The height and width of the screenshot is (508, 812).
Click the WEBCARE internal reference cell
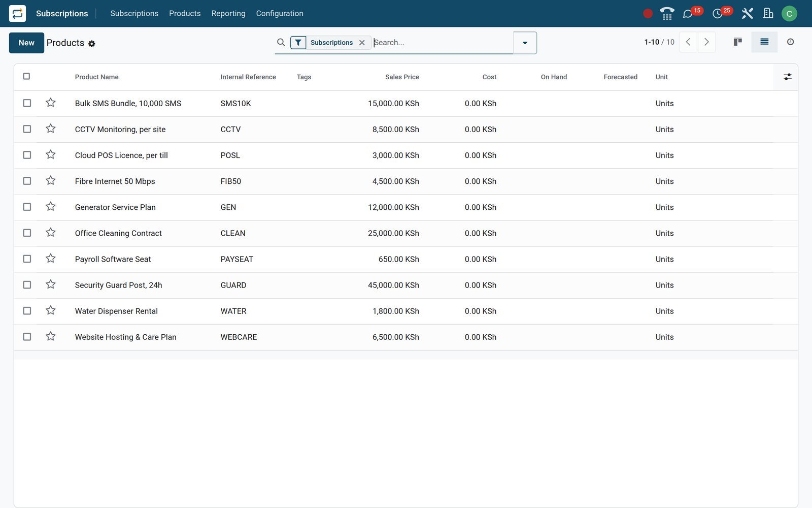coord(239,337)
